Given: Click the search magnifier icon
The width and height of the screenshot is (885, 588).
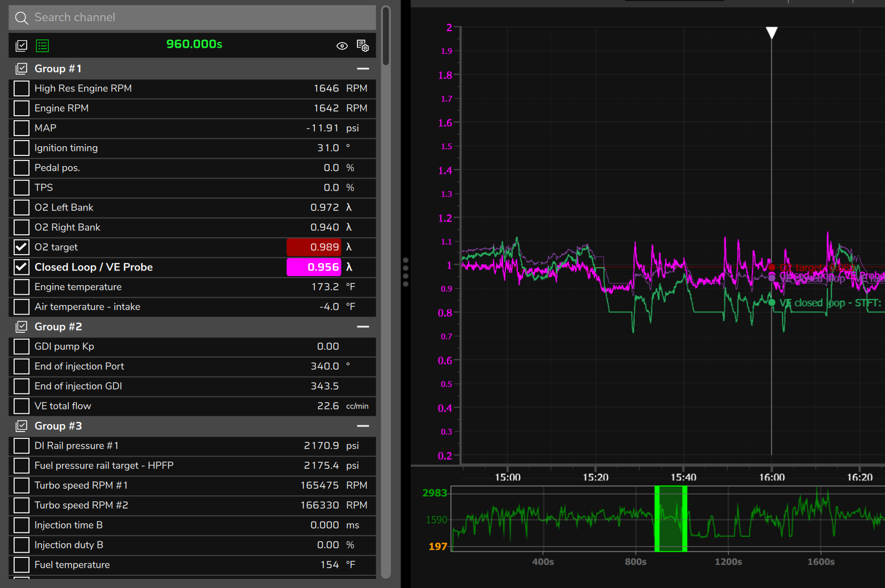Looking at the screenshot, I should click(22, 18).
